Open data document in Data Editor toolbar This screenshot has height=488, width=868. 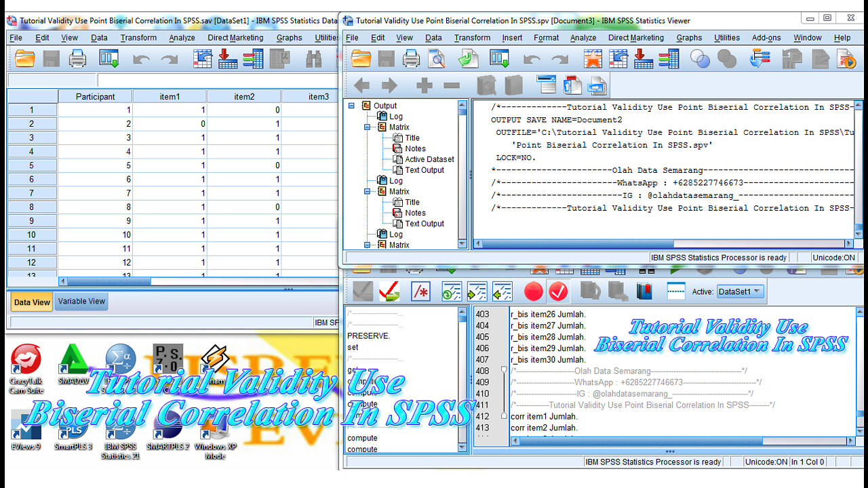click(24, 60)
